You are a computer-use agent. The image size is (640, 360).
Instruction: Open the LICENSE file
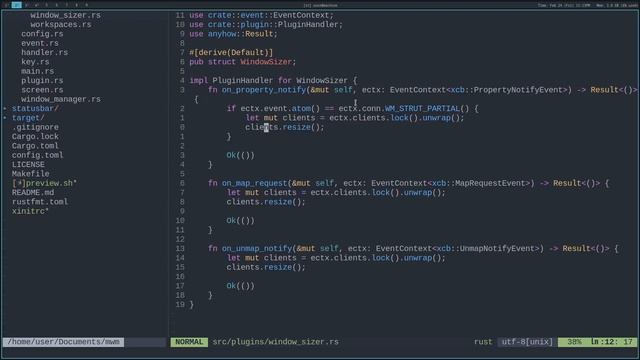(28, 164)
